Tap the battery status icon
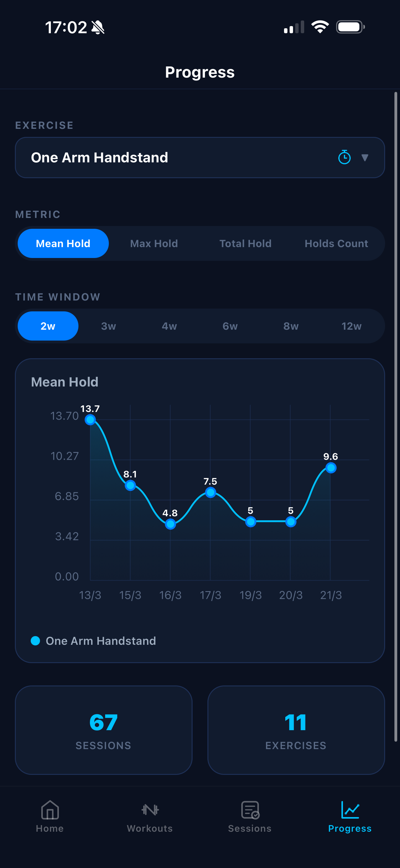The width and height of the screenshot is (400, 868). click(x=350, y=27)
